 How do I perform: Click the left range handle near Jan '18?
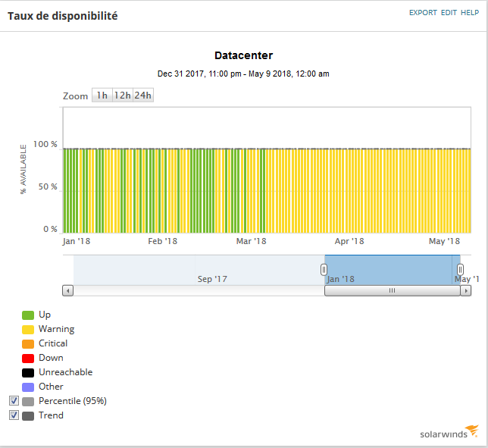tap(324, 270)
